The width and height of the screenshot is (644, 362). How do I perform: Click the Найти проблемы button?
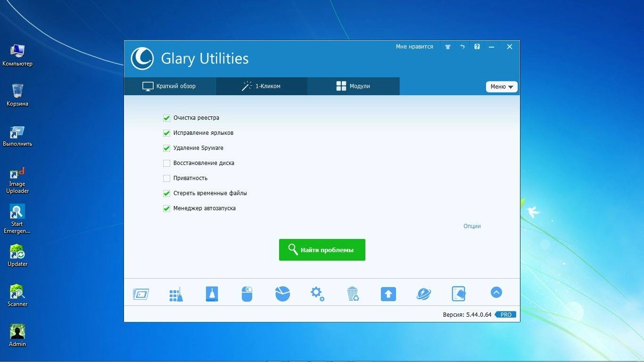[x=322, y=250]
